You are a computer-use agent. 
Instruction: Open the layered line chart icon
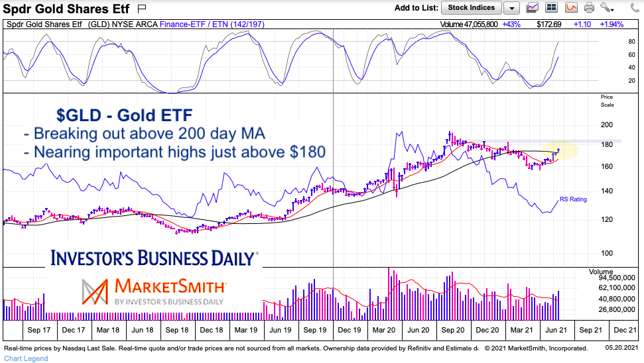click(x=533, y=7)
